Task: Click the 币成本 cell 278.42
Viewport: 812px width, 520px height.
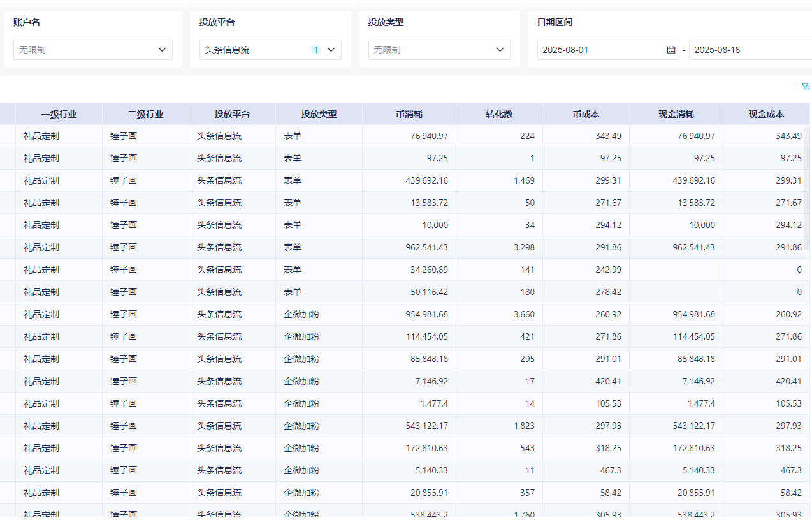Action: (x=586, y=292)
